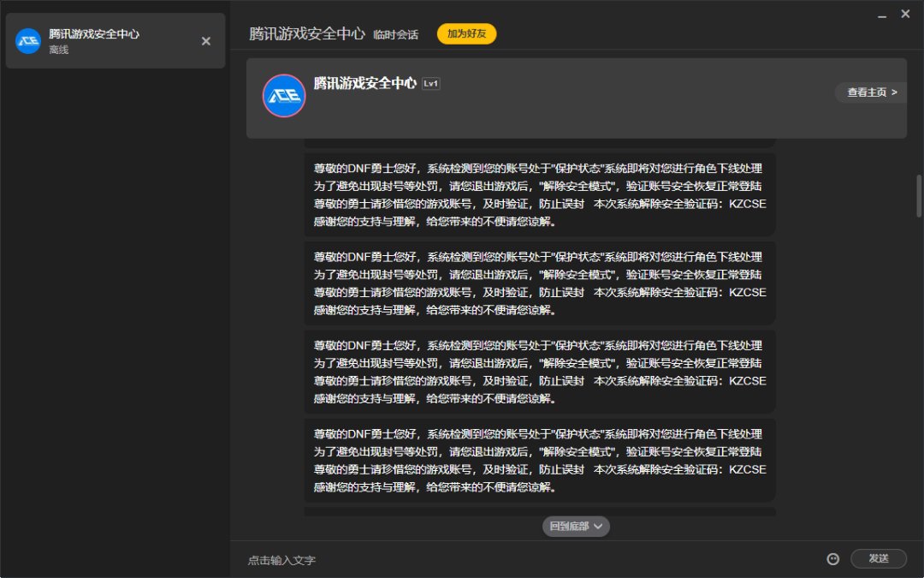Close the 腾讯游戏安全中心 conversation tab
924x578 pixels.
205,41
